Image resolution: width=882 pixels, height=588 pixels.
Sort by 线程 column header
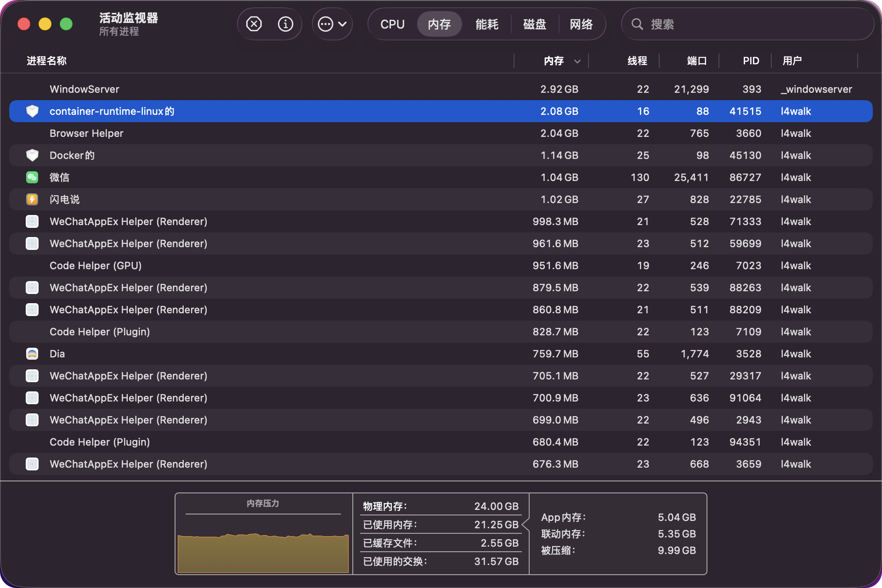coord(637,61)
